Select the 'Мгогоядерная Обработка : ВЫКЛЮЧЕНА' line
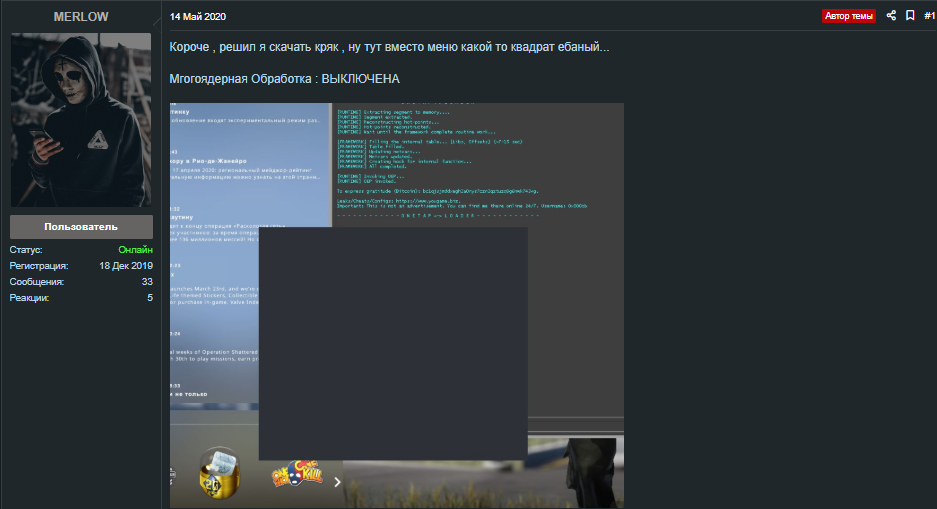This screenshot has height=509, width=937. pyautogui.click(x=284, y=79)
